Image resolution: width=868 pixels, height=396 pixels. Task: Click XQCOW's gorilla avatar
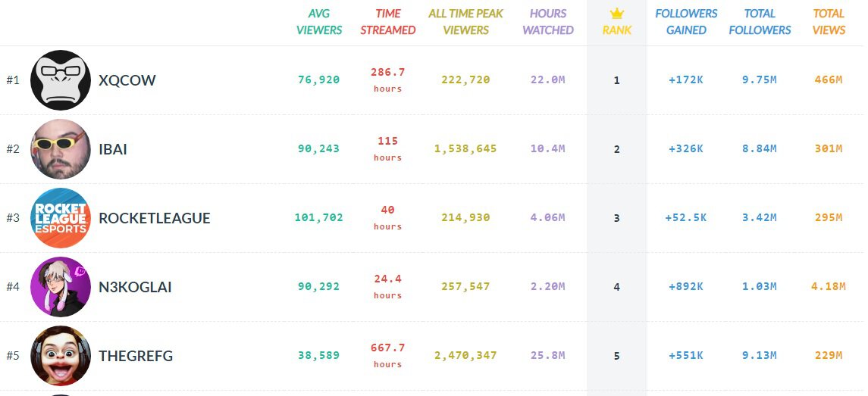point(61,80)
